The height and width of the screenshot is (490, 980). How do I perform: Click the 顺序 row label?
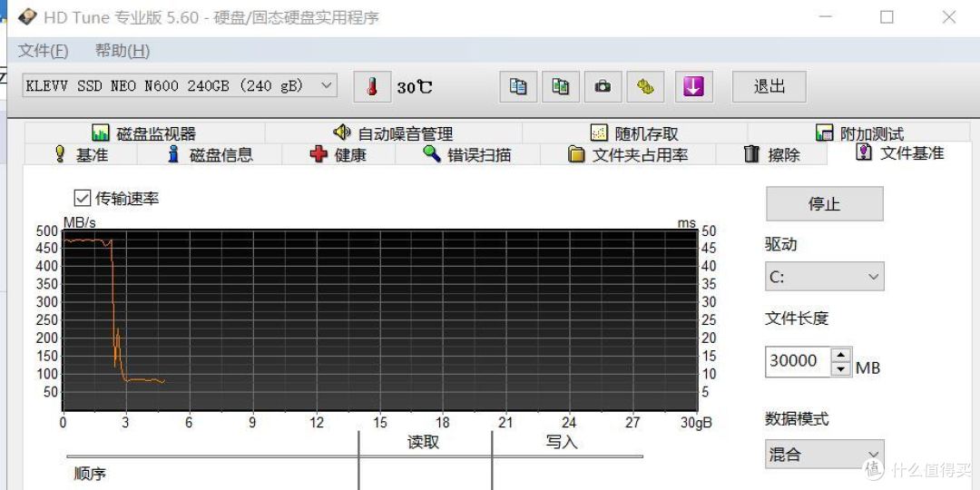pyautogui.click(x=90, y=474)
